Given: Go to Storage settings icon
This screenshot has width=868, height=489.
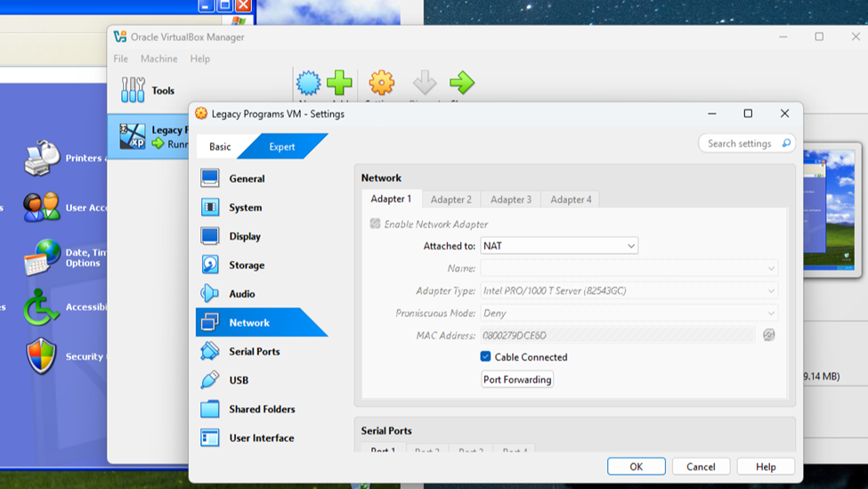Looking at the screenshot, I should tap(210, 265).
